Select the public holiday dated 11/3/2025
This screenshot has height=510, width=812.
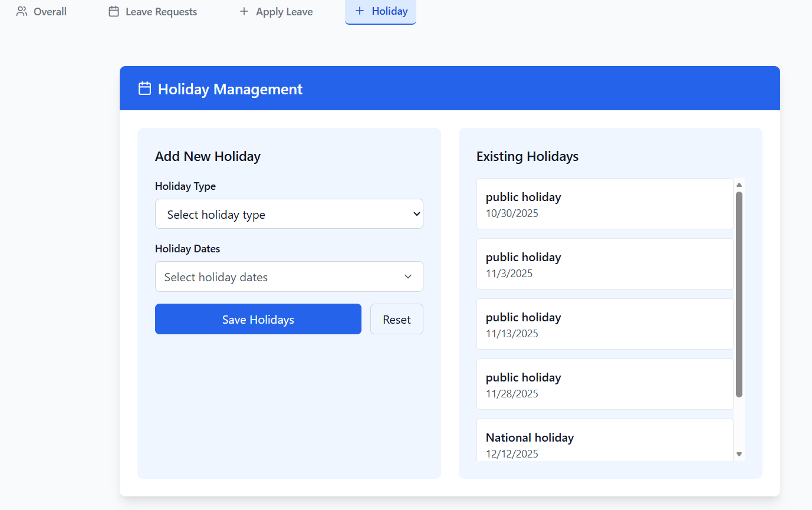click(x=604, y=264)
